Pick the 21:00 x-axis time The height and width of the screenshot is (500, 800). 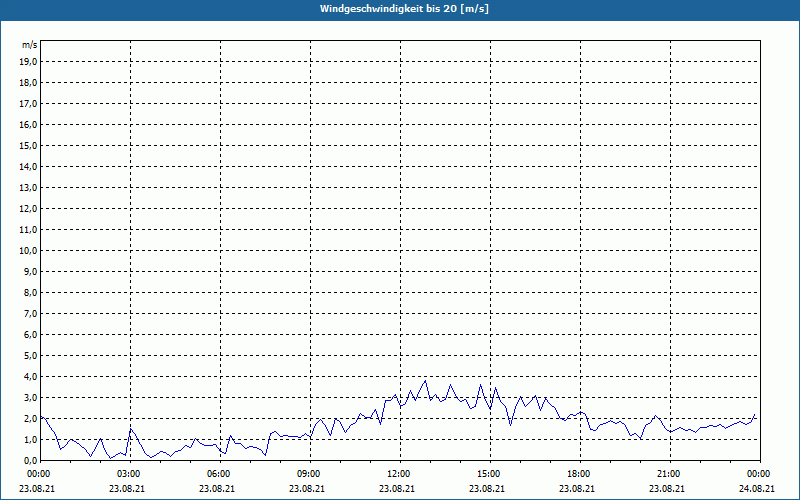tap(670, 474)
